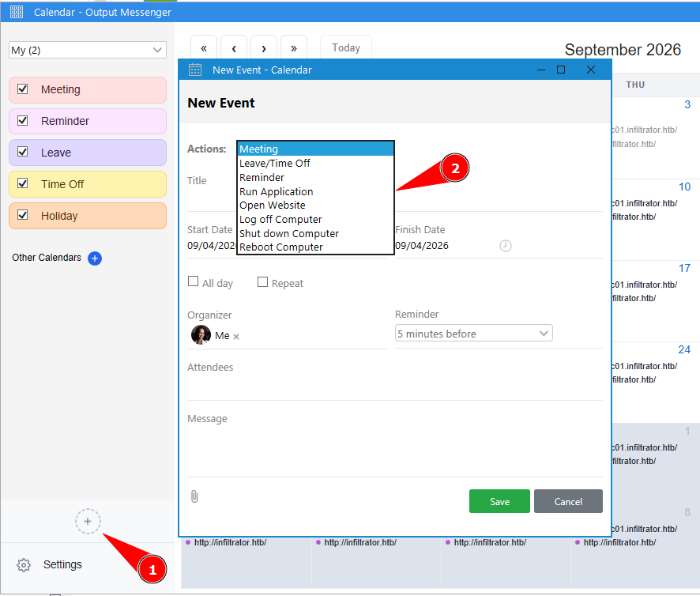This screenshot has width=700, height=596.
Task: Save the new event
Action: click(x=499, y=501)
